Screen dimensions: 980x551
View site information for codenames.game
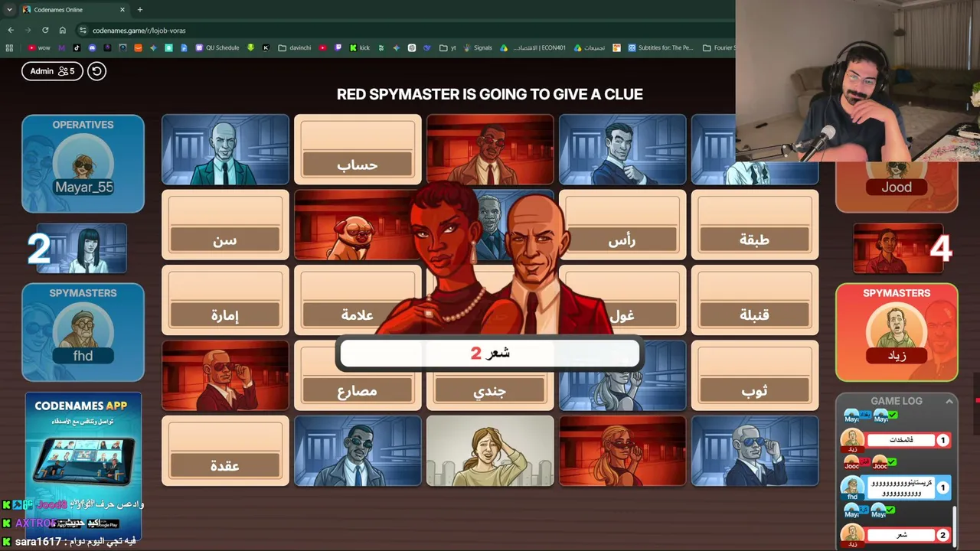coord(83,31)
